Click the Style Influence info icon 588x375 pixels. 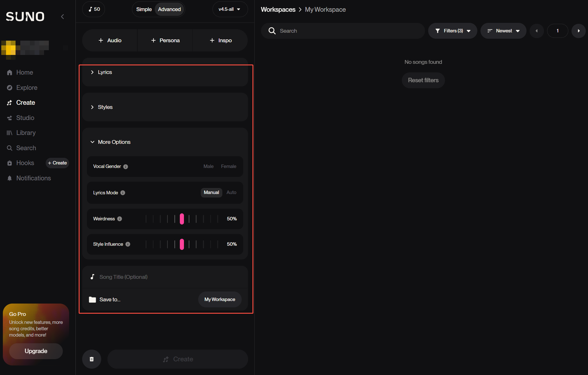pyautogui.click(x=128, y=244)
